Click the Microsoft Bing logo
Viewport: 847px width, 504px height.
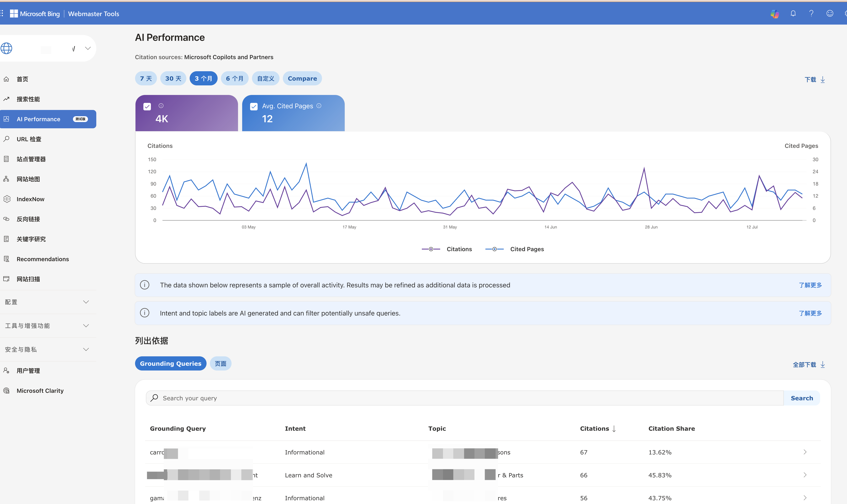coord(35,14)
